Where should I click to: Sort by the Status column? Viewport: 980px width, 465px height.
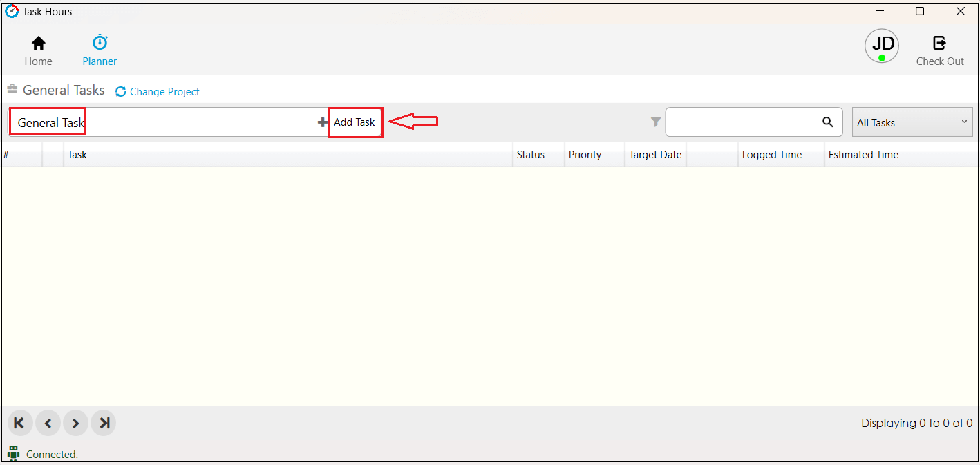[x=538, y=155]
